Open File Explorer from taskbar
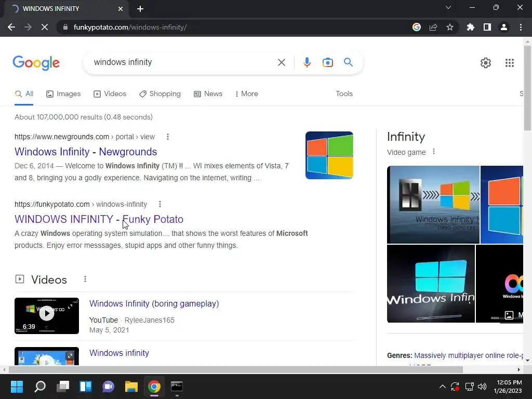Viewport: 532px width, 399px height. click(x=131, y=387)
